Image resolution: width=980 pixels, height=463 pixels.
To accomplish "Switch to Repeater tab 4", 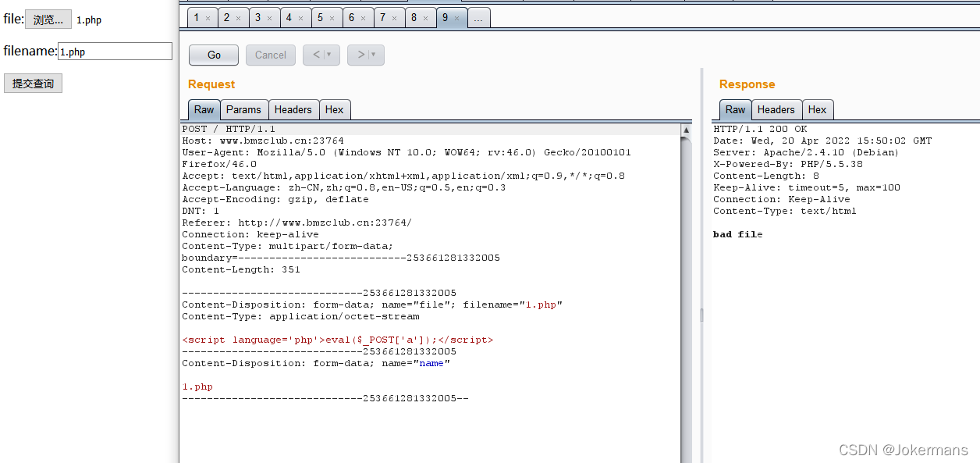I will [289, 17].
